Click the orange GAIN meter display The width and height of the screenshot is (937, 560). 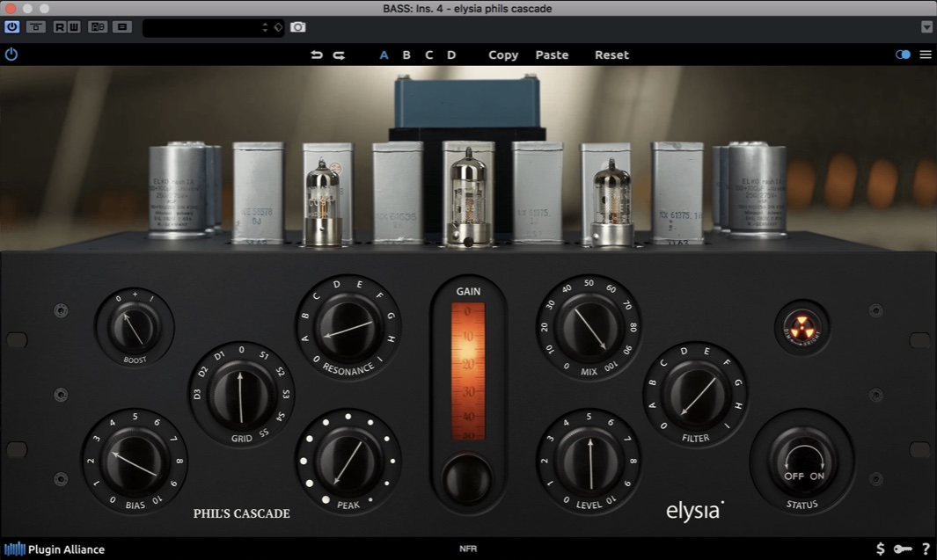click(468, 371)
